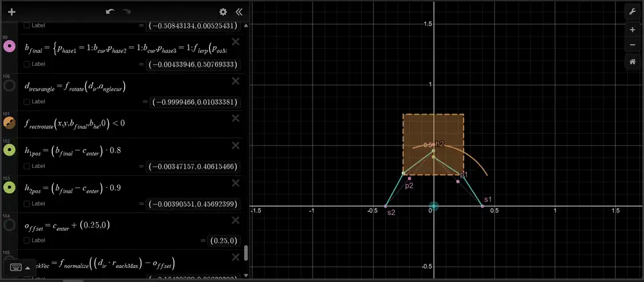Click value (−0.00390551, 0.45692399)
The image size is (644, 282).
(x=193, y=204)
